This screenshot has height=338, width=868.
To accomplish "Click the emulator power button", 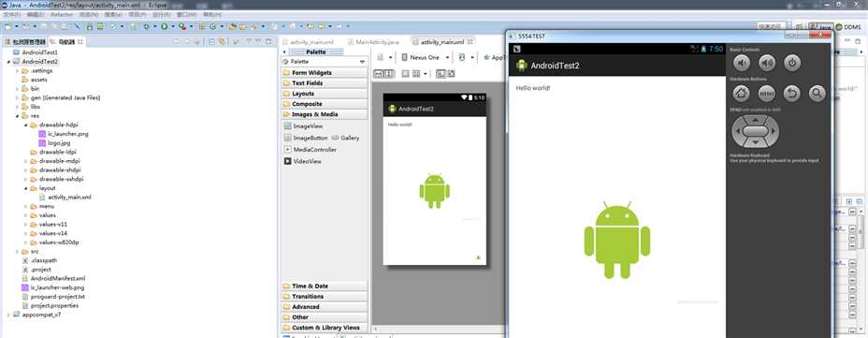I will tap(792, 63).
